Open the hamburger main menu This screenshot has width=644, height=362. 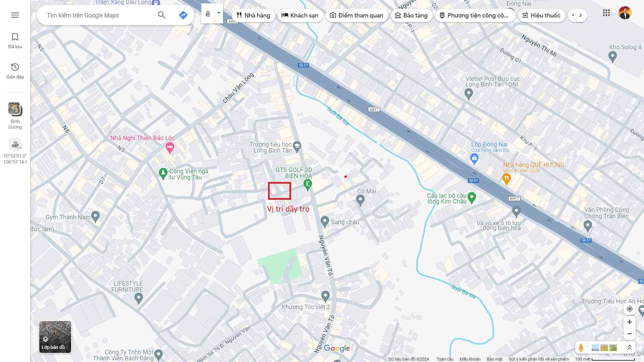(x=15, y=15)
